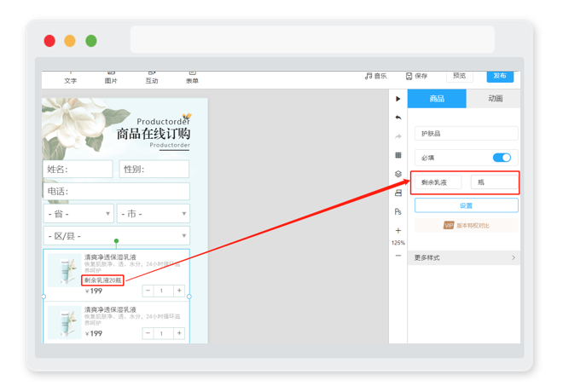563x392 pixels.
Task: Click the browser address bar
Action: tap(312, 39)
